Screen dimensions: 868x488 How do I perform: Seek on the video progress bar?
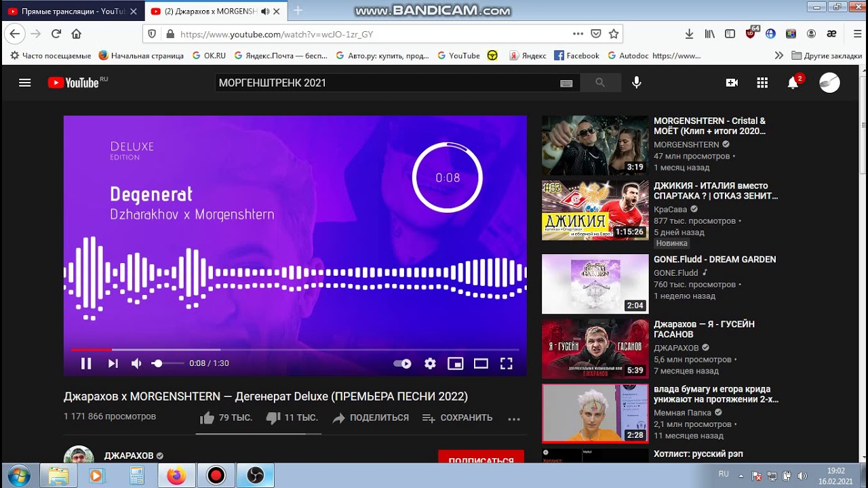pyautogui.click(x=295, y=350)
